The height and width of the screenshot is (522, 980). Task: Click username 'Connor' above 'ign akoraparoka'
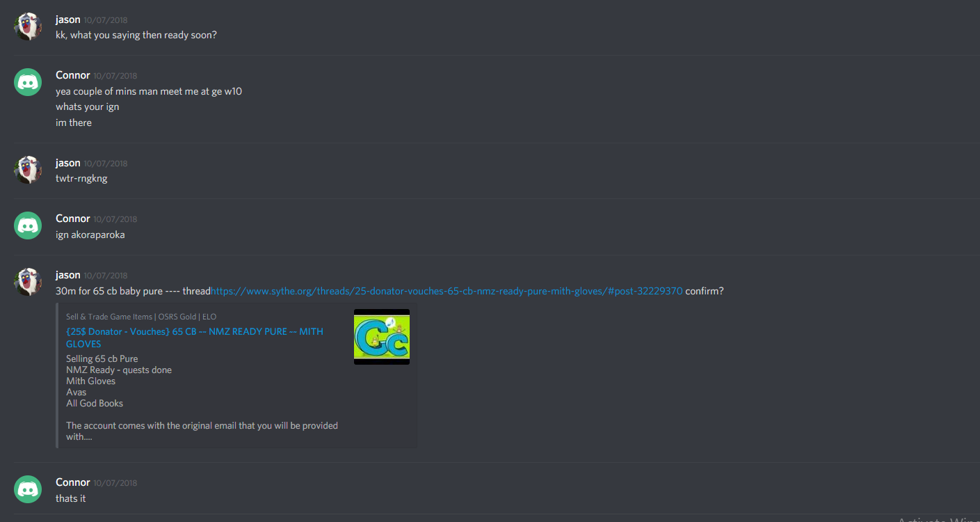tap(73, 219)
